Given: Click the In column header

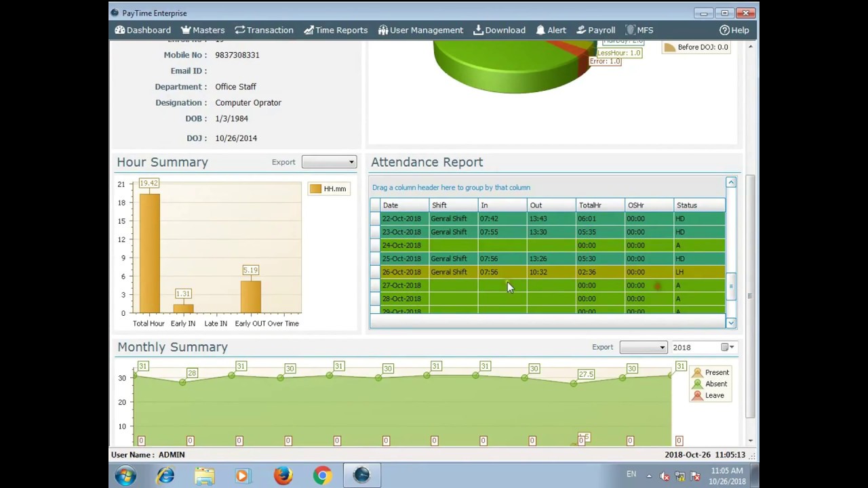Looking at the screenshot, I should [x=502, y=205].
